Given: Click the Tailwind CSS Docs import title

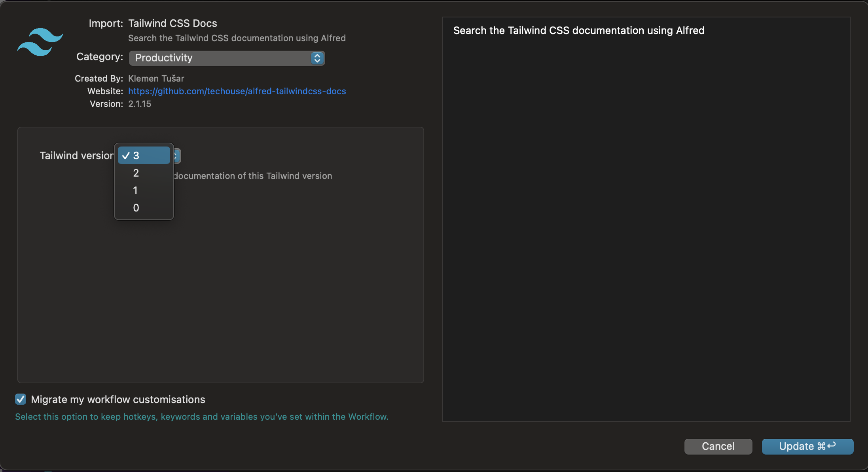Looking at the screenshot, I should pyautogui.click(x=172, y=23).
